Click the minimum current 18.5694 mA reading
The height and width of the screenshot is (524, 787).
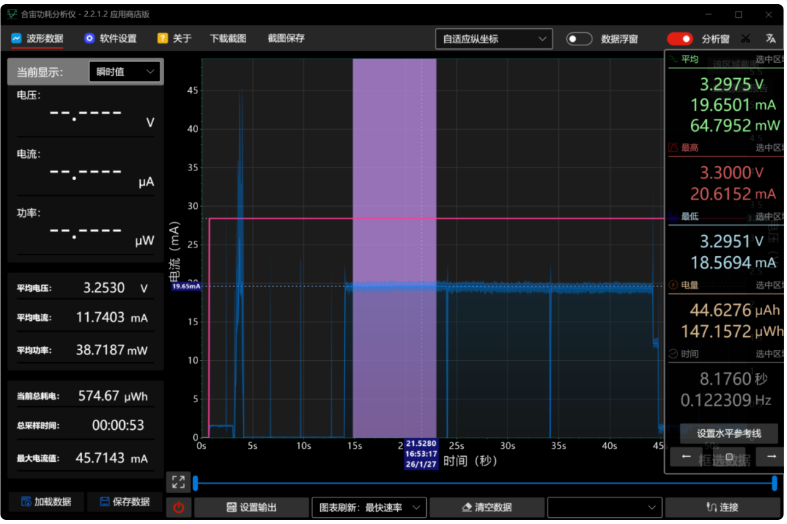pyautogui.click(x=733, y=263)
